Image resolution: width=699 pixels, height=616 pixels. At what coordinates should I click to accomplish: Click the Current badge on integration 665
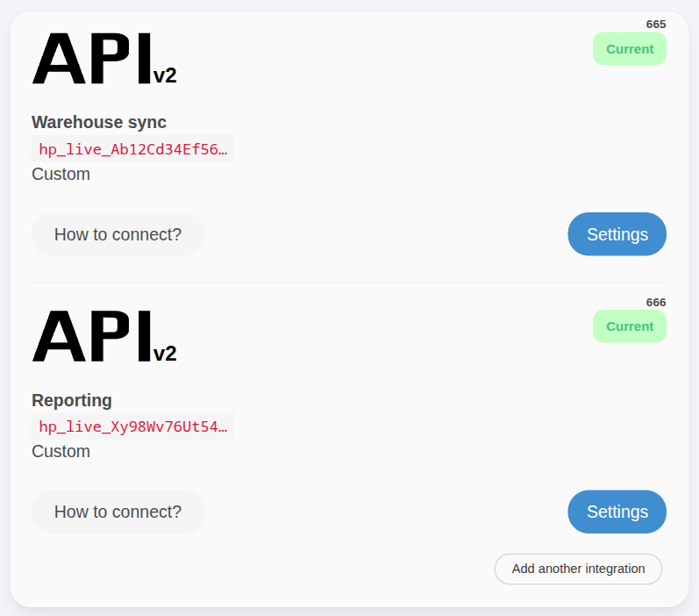(630, 48)
